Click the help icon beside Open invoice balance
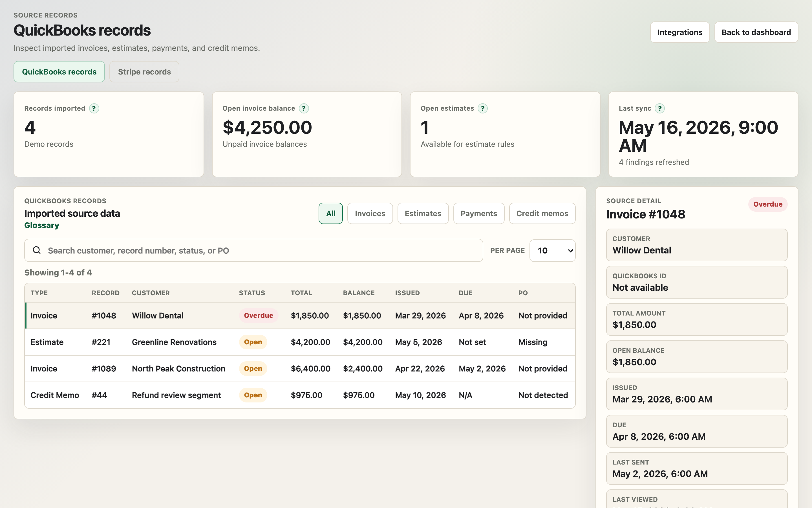 pos(304,109)
